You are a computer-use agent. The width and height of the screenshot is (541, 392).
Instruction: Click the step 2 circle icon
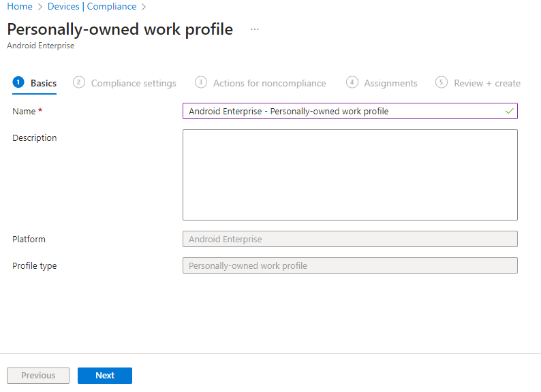[x=78, y=82]
